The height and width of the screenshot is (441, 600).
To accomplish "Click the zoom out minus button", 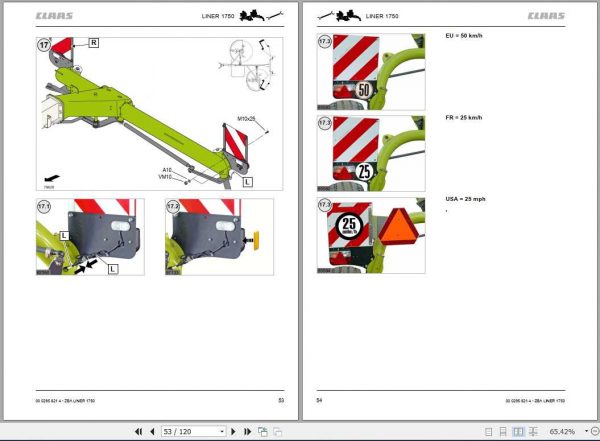I will tap(595, 431).
